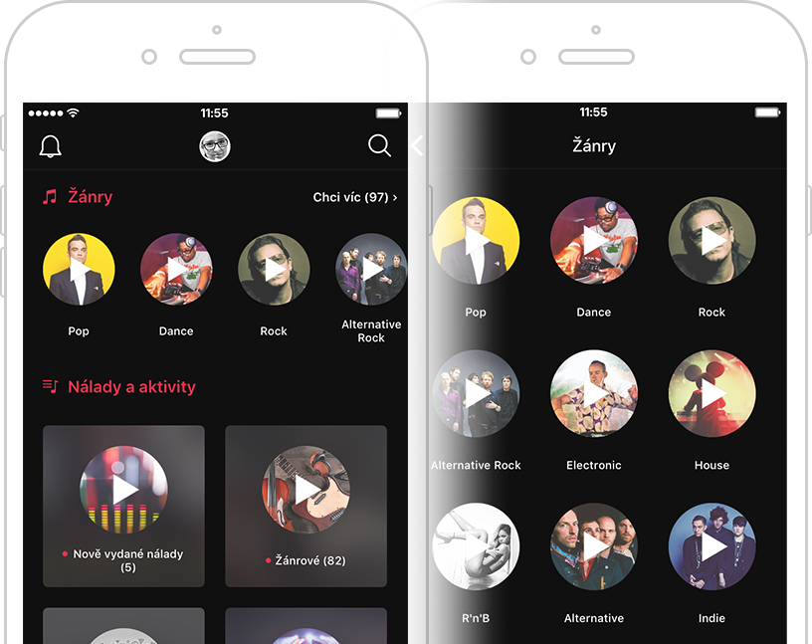Play Dance in the Žánry grid
Screen dimensions: 812x644
(x=594, y=241)
